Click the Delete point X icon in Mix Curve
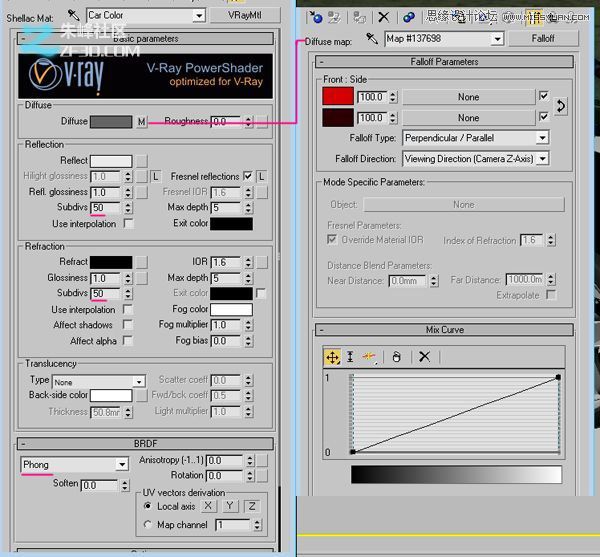 click(424, 357)
